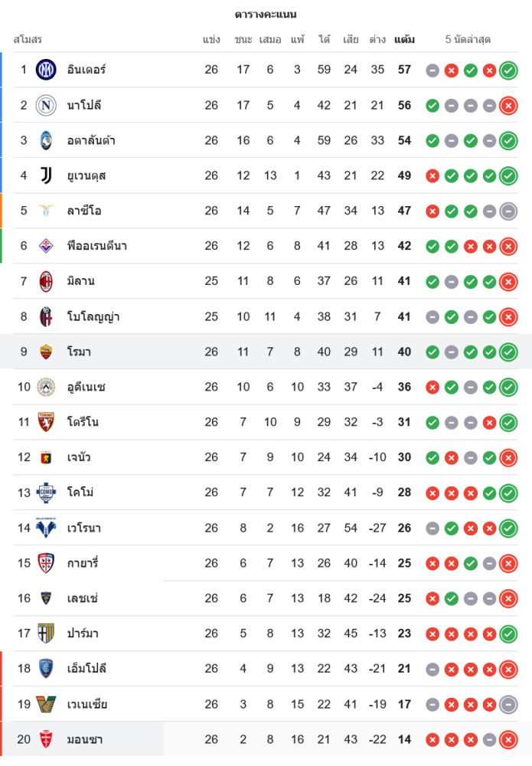
Task: Click the Venezia club crest icon
Action: pos(46,704)
